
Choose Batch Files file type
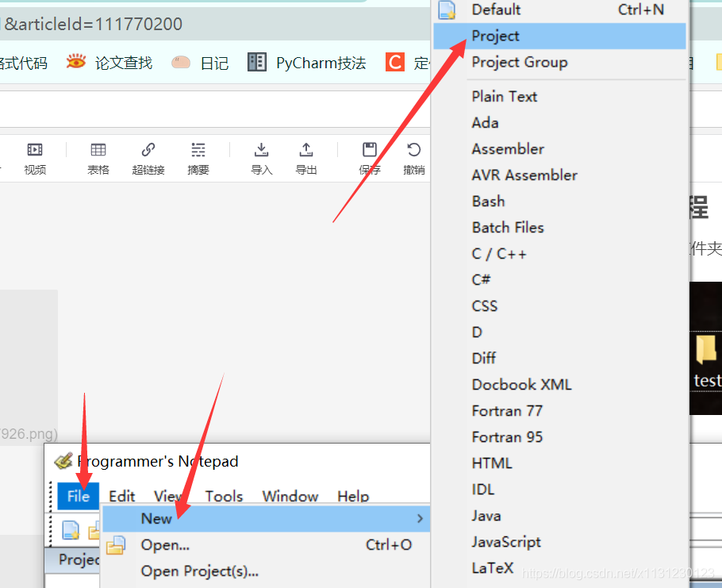pos(559,228)
